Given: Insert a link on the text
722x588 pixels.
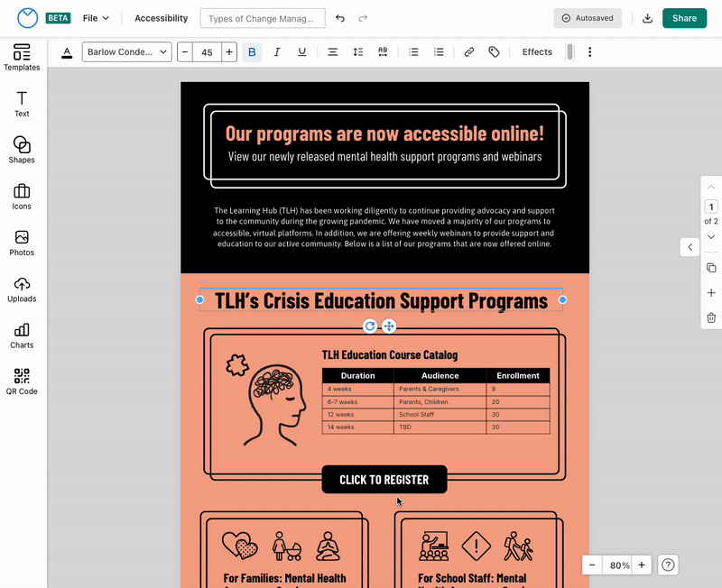Looking at the screenshot, I should click(468, 52).
